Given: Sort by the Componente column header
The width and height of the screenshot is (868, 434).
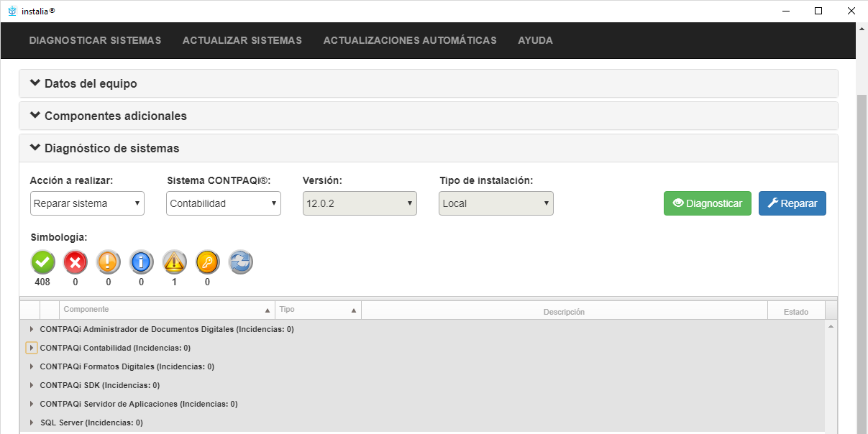Looking at the screenshot, I should pyautogui.click(x=167, y=310).
